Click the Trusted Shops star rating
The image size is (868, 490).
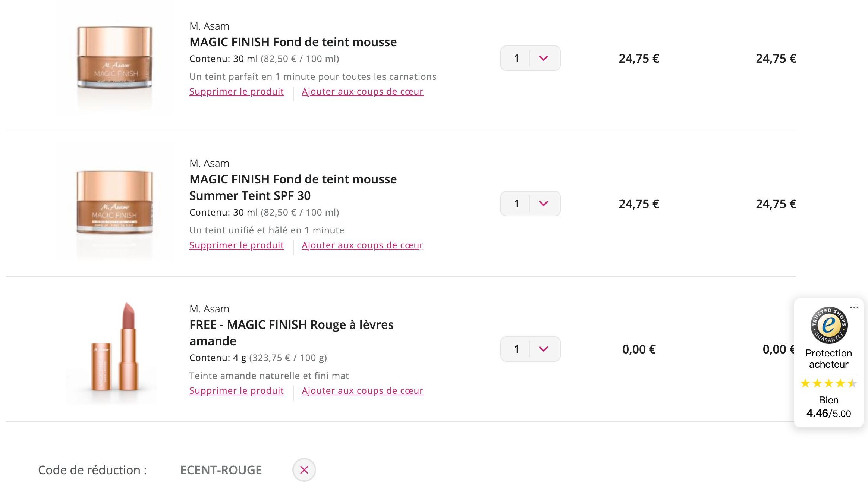[828, 383]
